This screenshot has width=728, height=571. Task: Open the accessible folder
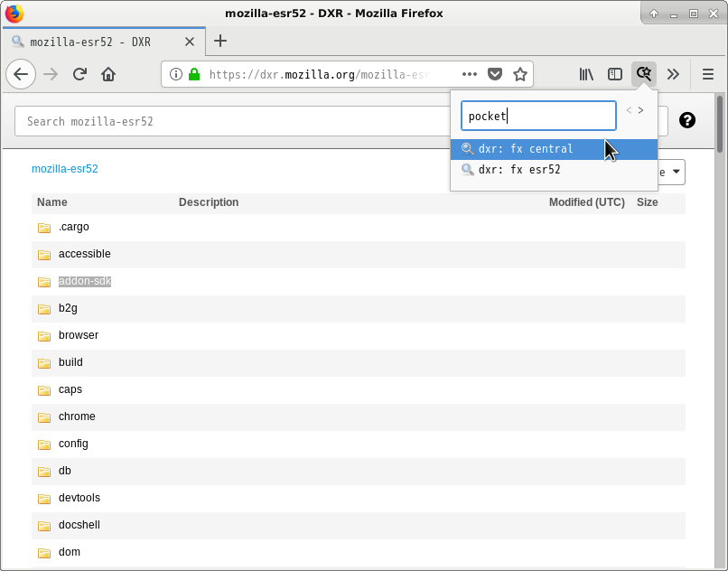(85, 254)
